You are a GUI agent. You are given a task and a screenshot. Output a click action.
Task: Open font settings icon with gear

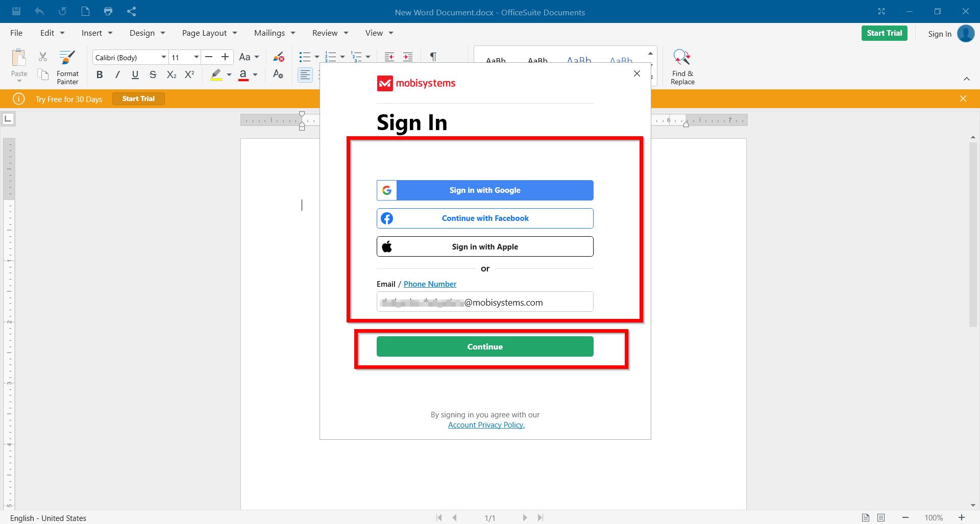click(x=278, y=75)
